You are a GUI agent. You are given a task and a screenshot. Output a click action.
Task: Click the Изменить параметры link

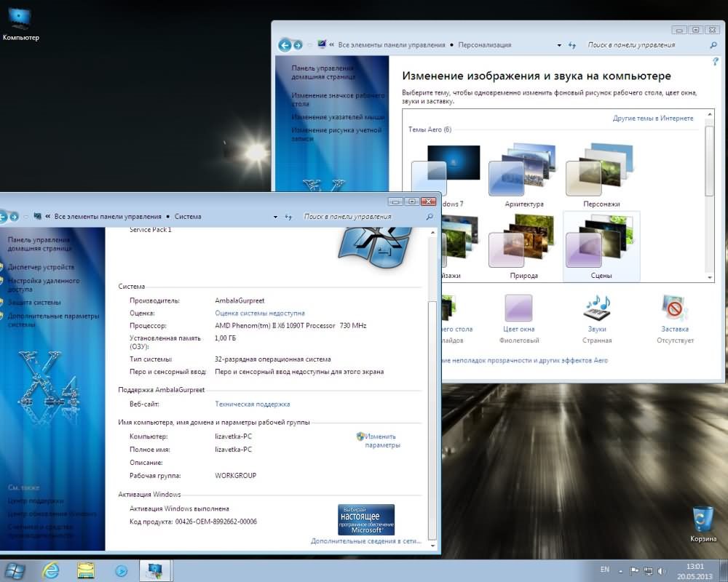tap(381, 440)
